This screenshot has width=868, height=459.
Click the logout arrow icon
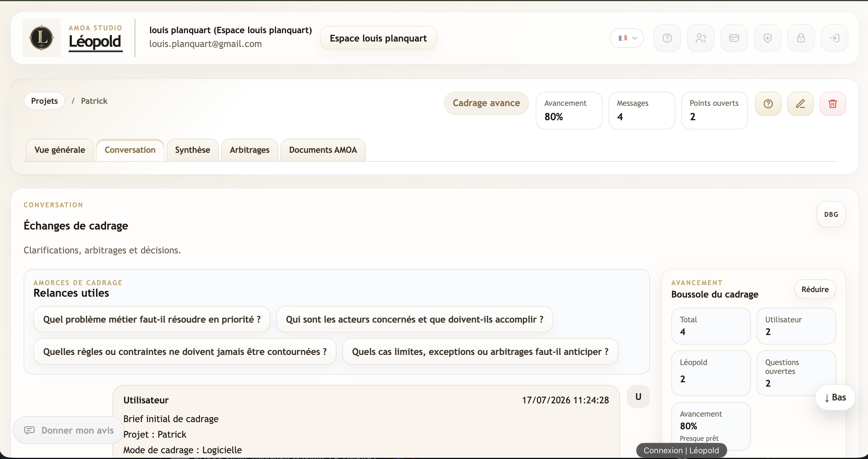[x=834, y=38]
